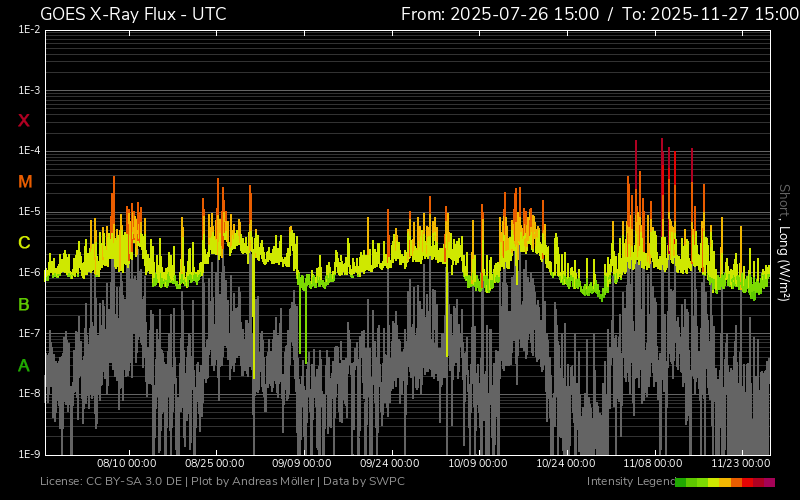This screenshot has height=500, width=800.
Task: Click the Intensity Legend label
Action: tap(629, 482)
